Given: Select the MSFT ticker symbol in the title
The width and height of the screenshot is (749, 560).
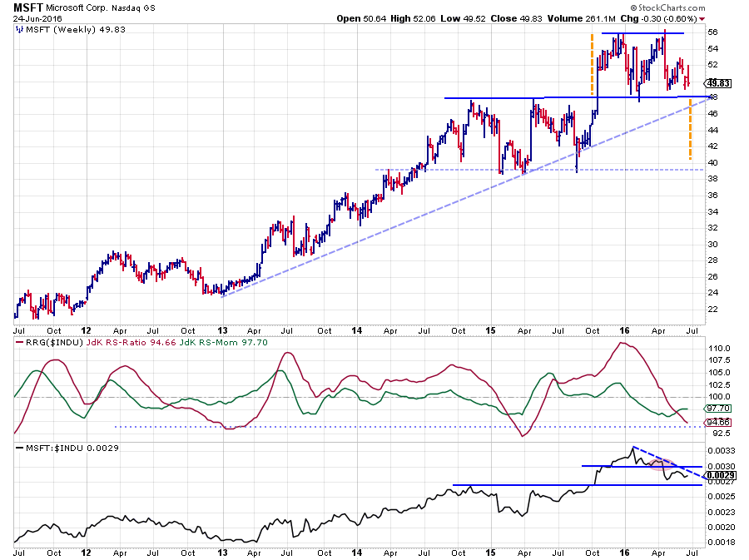Looking at the screenshot, I should [28, 7].
